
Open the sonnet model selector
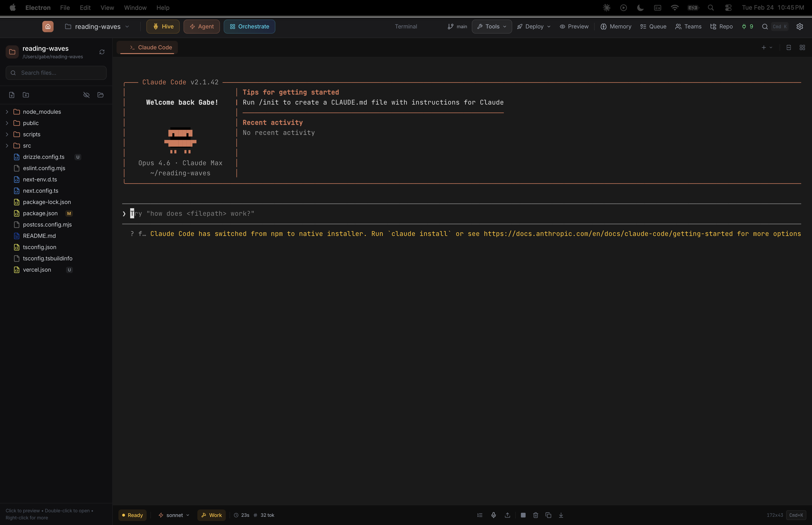[x=174, y=515]
